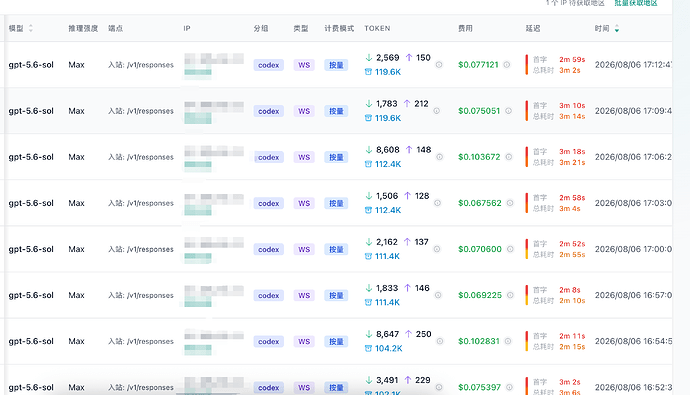Click the first-token latency 3m 18s
The height and width of the screenshot is (395, 690).
[x=572, y=152]
